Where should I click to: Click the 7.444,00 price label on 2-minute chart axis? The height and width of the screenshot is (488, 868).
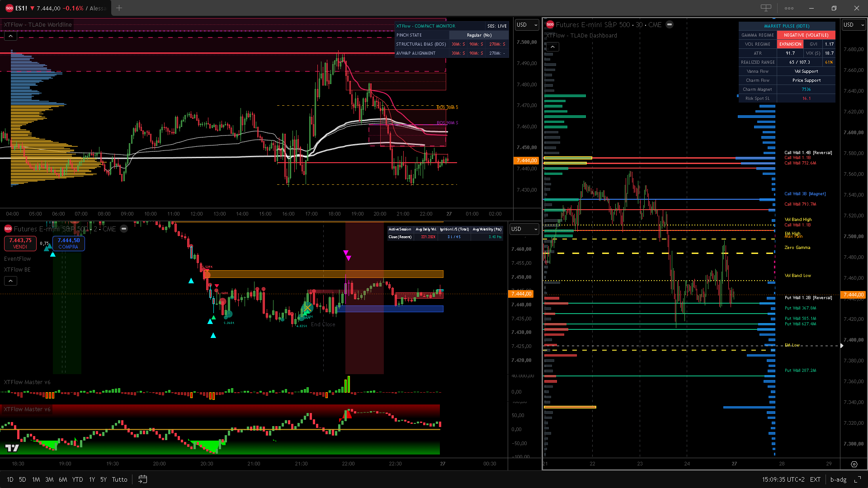pos(521,294)
